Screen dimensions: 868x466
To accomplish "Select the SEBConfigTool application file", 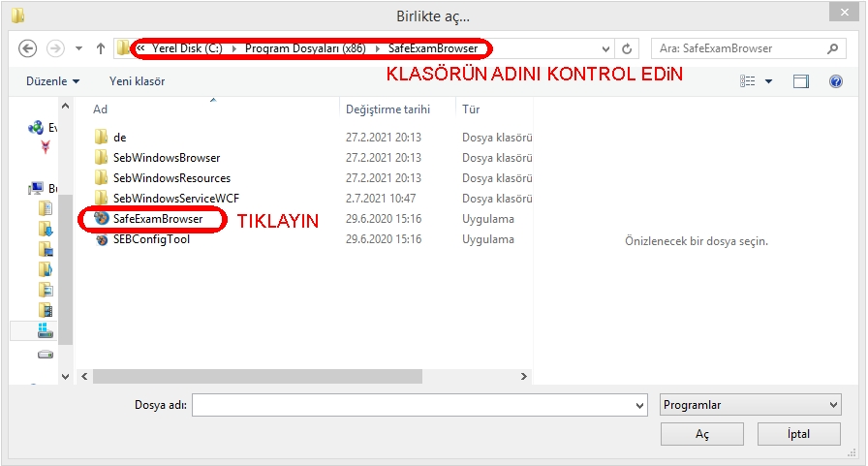I will point(150,239).
